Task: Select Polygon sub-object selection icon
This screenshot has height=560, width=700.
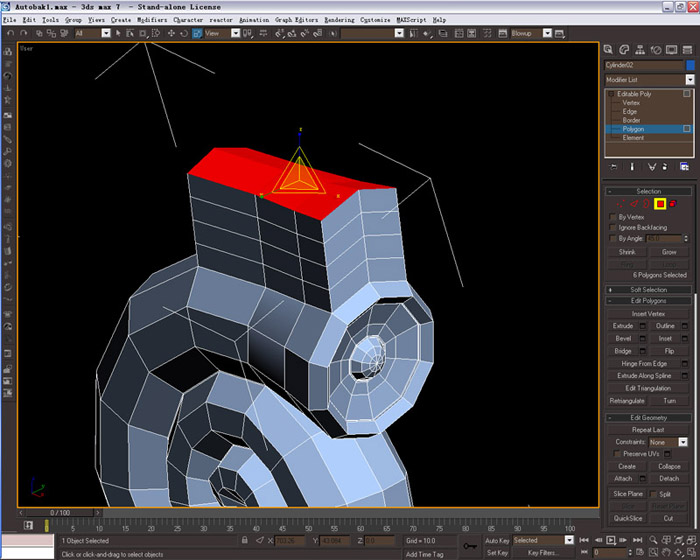Action: point(660,204)
